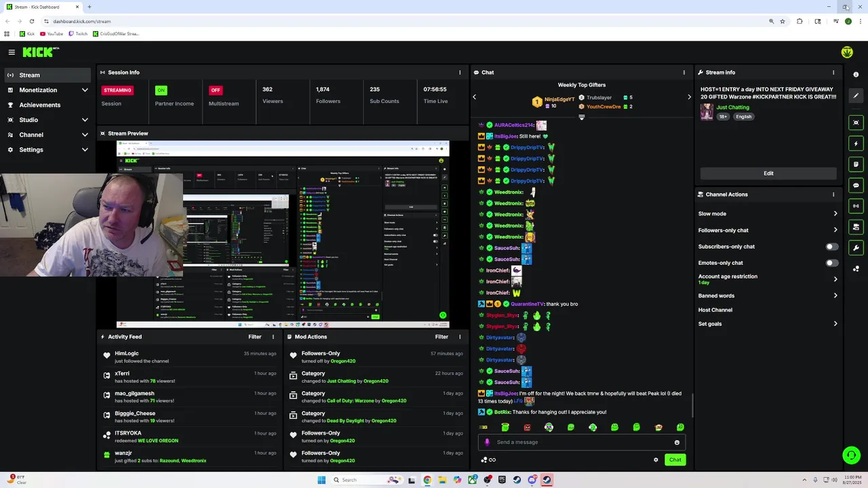
Task: Open Mod Actions three-dot options menu
Action: 460,337
